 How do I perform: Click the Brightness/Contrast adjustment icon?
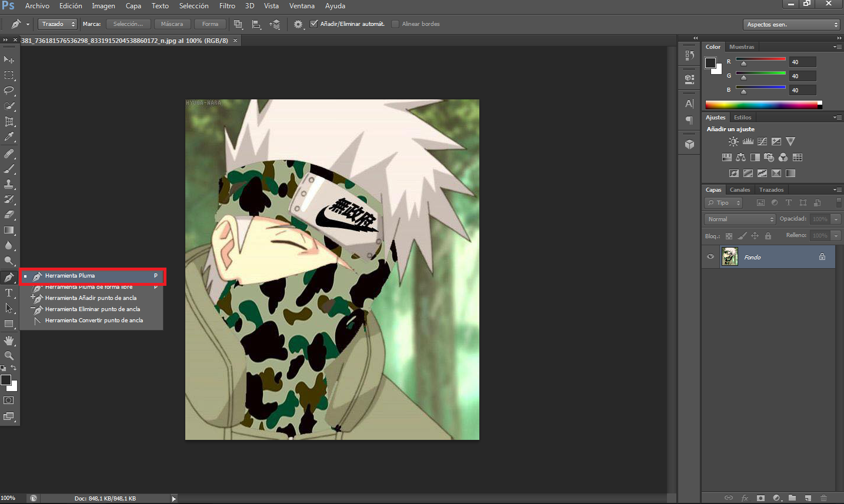(x=733, y=141)
